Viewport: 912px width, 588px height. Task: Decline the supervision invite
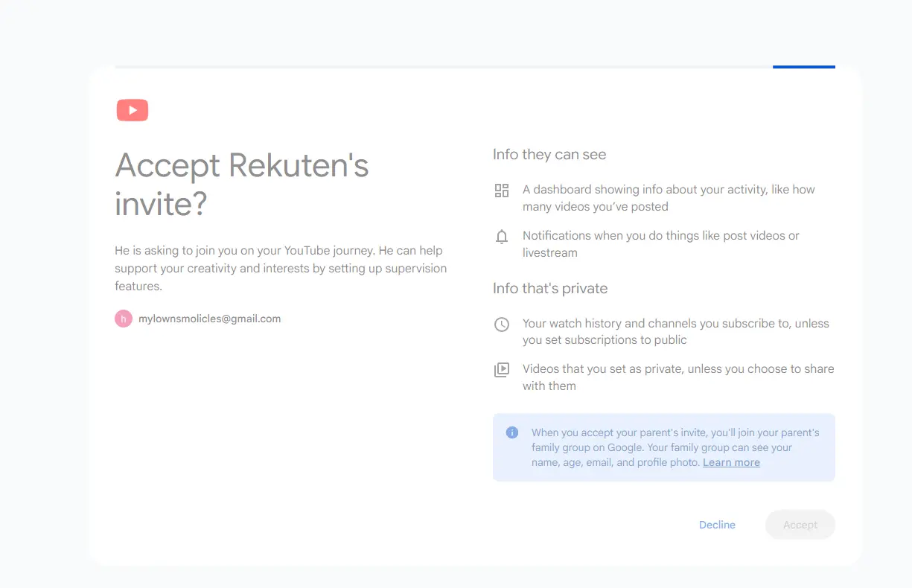(717, 525)
